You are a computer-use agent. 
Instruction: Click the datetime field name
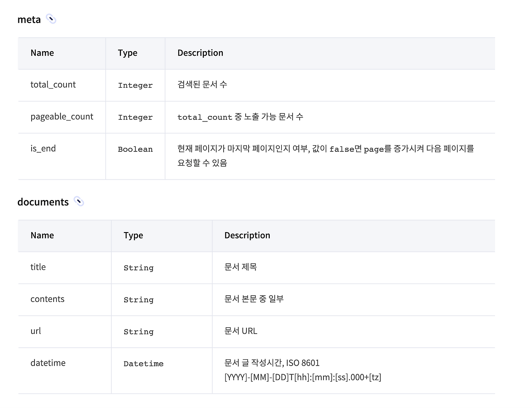[x=48, y=363]
